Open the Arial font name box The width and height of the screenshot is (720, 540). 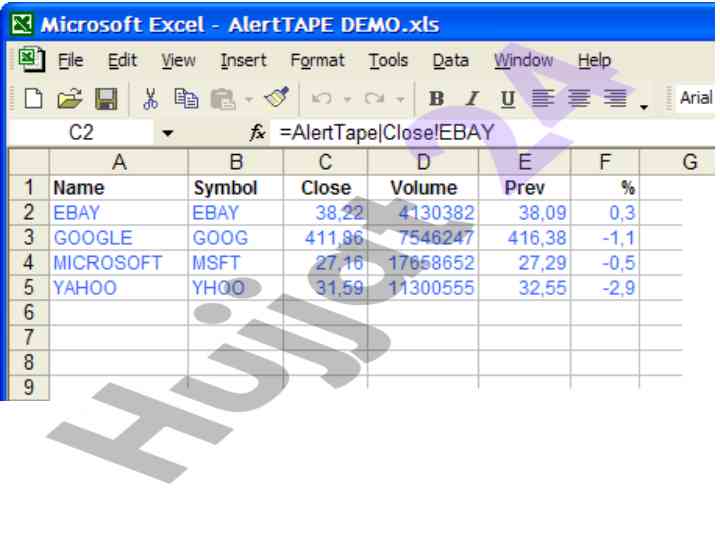click(x=695, y=98)
